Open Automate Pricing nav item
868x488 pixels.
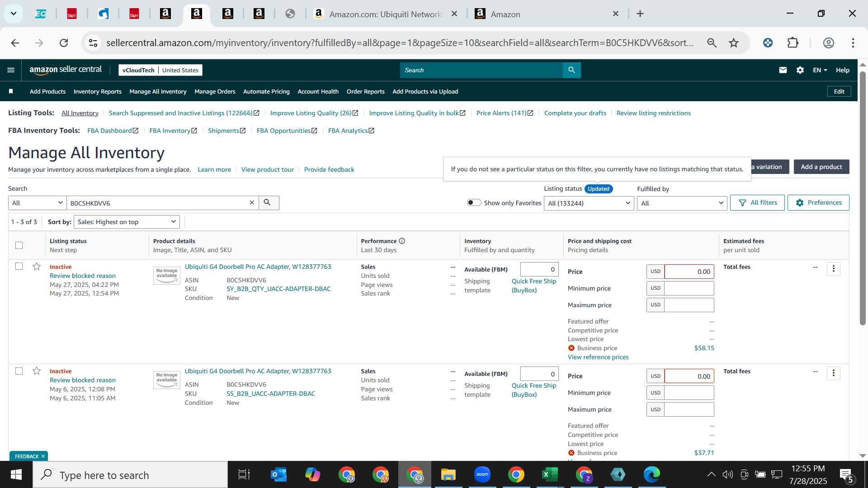[x=266, y=91]
